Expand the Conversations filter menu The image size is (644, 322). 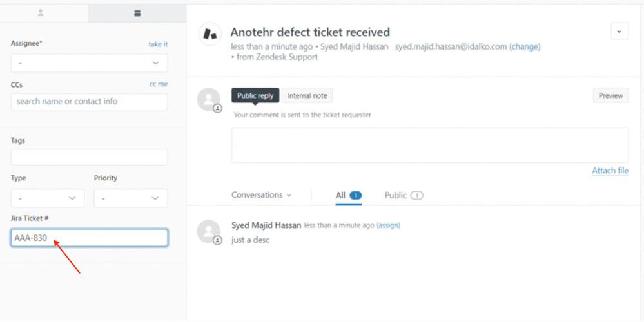(262, 195)
